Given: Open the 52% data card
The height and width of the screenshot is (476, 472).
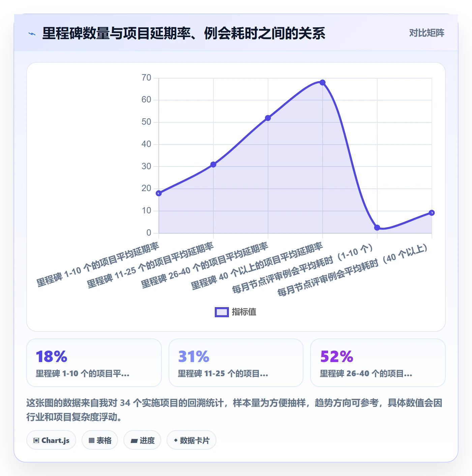Looking at the screenshot, I should pyautogui.click(x=378, y=363).
